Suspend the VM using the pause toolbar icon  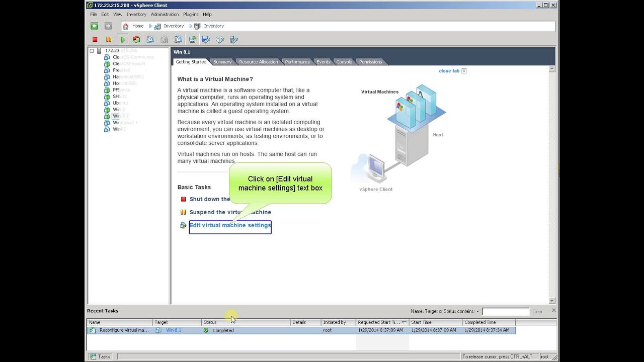point(109,39)
